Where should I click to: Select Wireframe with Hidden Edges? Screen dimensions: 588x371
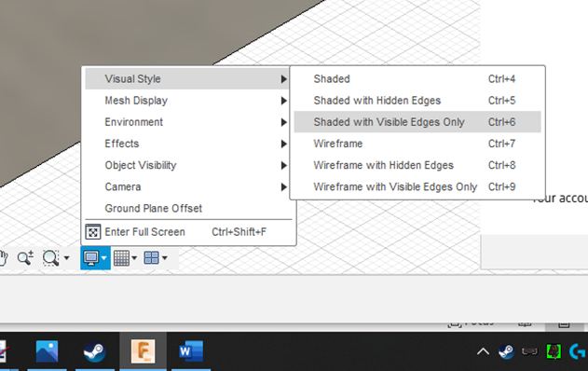click(417, 165)
